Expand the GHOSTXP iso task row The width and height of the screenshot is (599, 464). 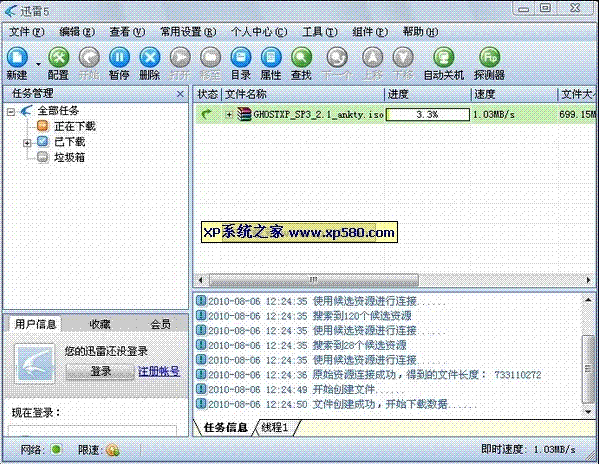pos(229,114)
